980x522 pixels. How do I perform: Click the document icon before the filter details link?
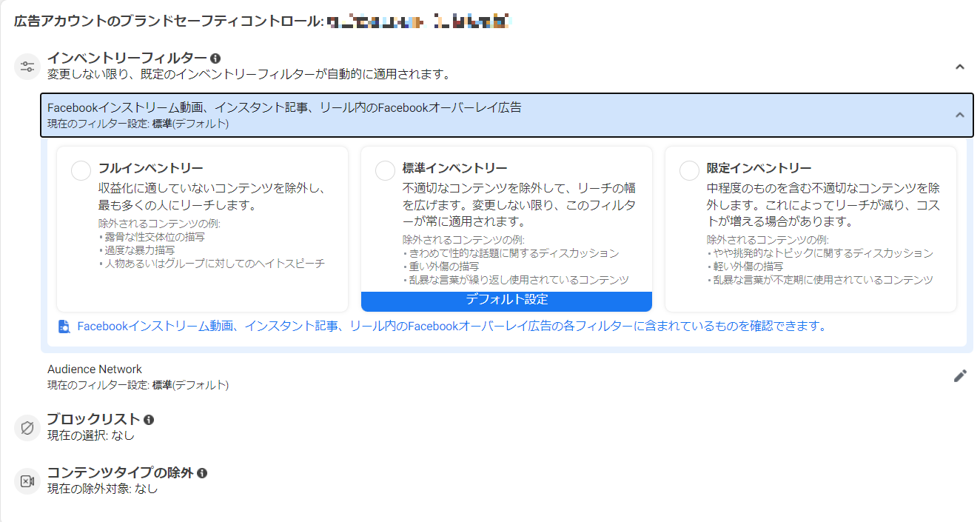tap(64, 327)
